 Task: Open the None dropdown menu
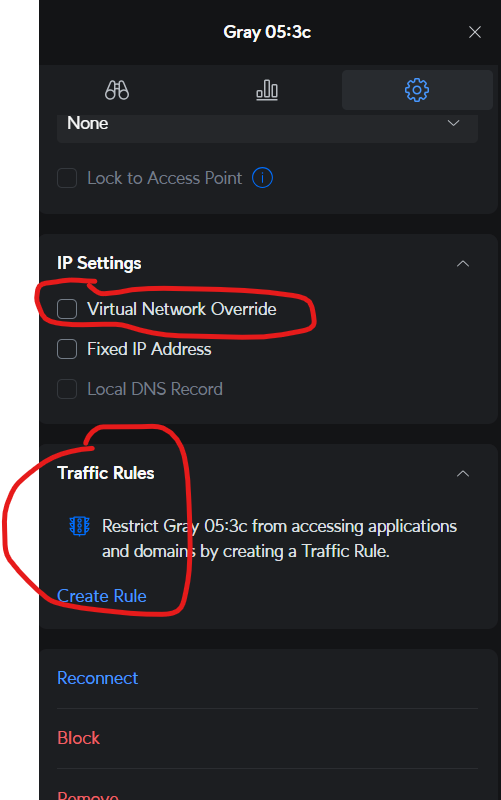[267, 124]
